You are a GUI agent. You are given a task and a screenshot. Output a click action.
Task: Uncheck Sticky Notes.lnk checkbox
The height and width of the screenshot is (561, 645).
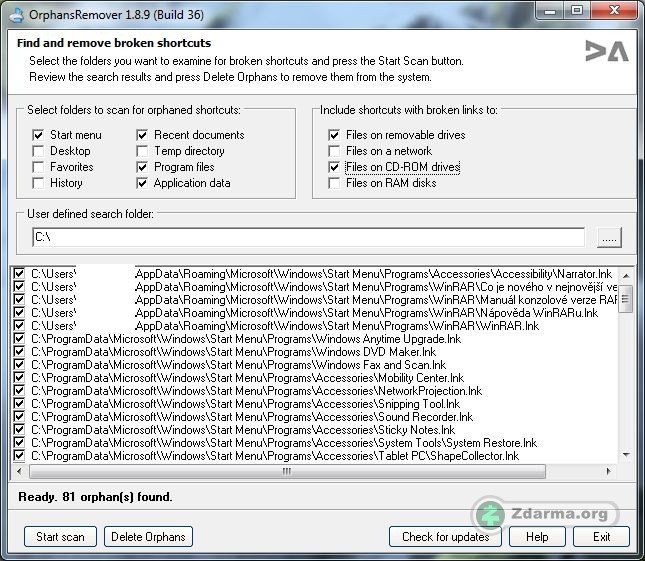coord(19,430)
